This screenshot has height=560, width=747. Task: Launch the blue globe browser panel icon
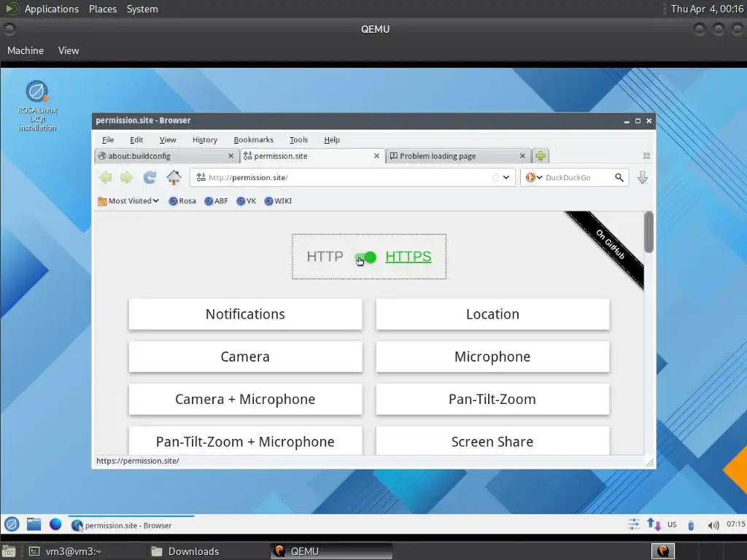point(55,524)
